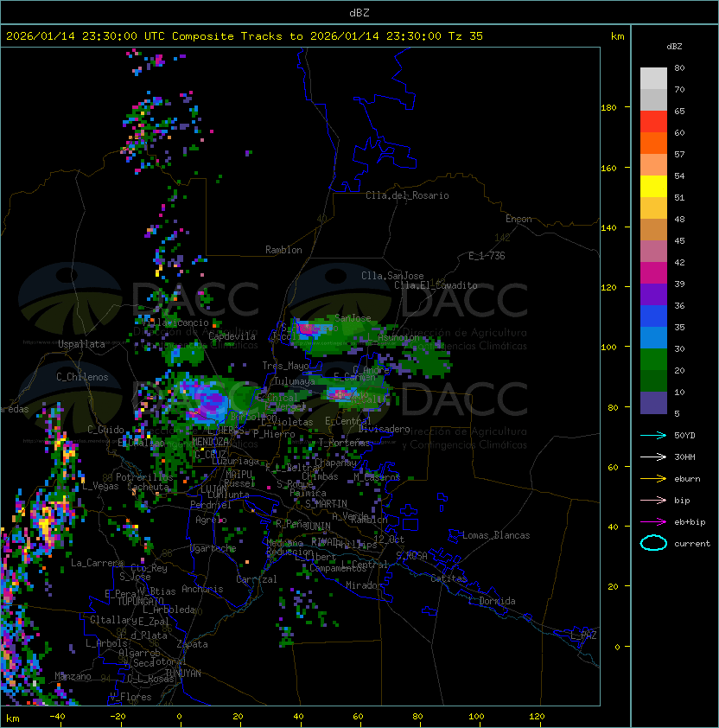This screenshot has height=728, width=719.
Task: Click the 'MENDOZA' city label on map
Action: pyautogui.click(x=210, y=442)
